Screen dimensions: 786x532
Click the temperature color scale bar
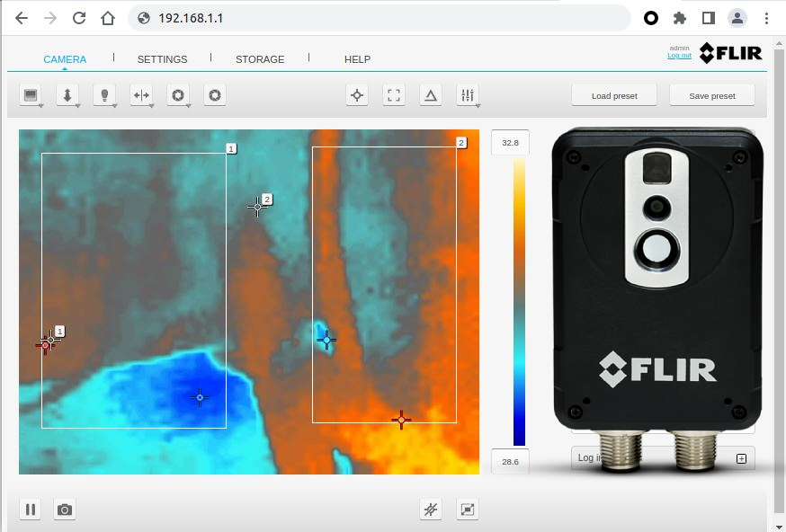pos(519,302)
